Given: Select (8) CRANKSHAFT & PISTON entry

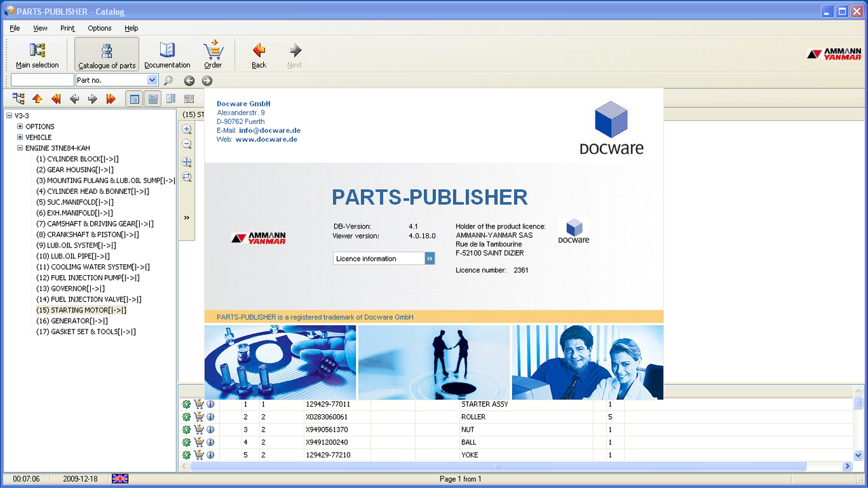Looking at the screenshot, I should click(87, 235).
